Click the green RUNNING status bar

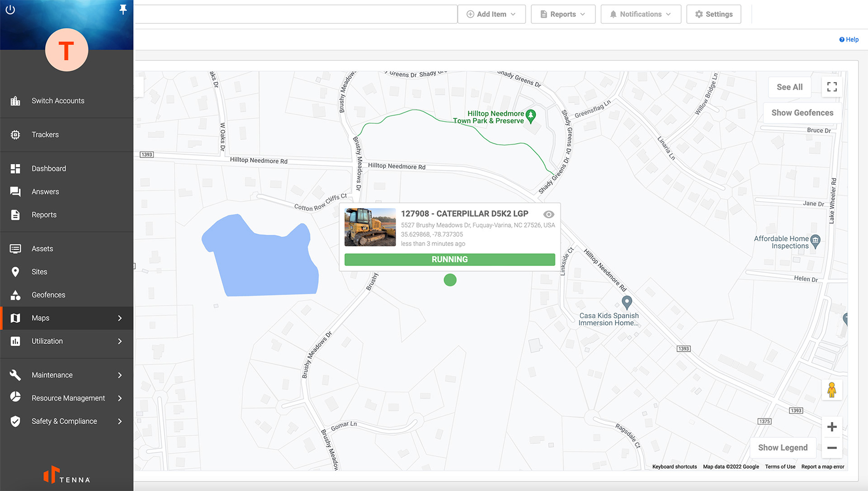(449, 260)
